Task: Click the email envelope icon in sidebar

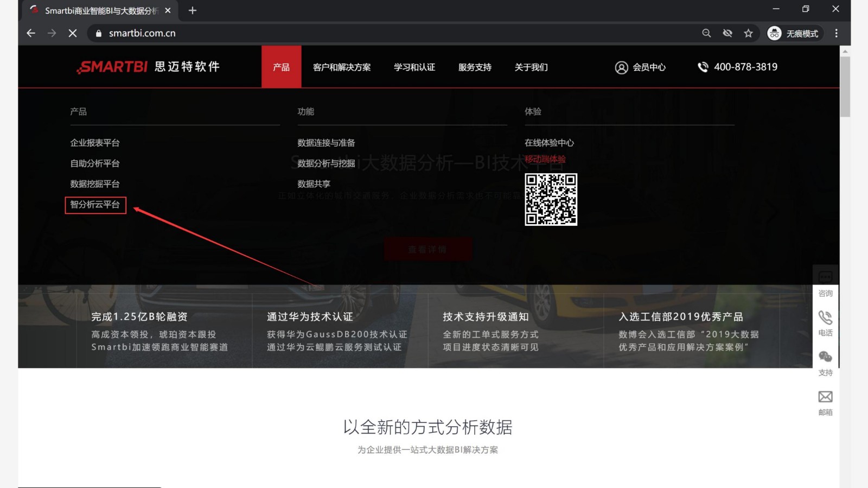Action: [x=825, y=397]
